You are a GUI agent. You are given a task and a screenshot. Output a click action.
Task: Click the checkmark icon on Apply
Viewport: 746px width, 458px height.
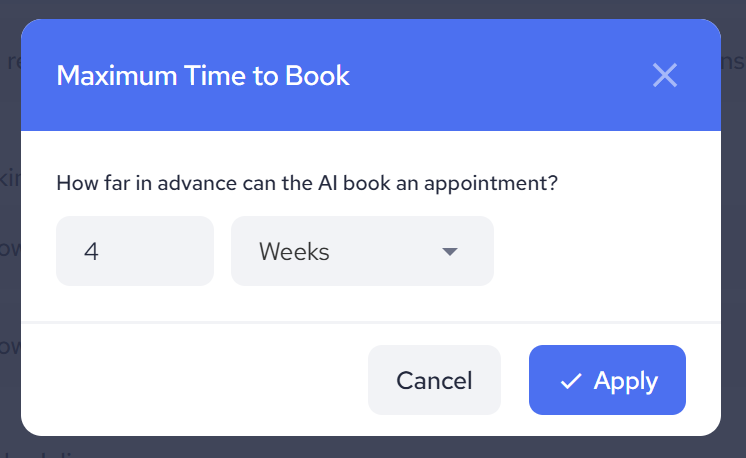(571, 381)
